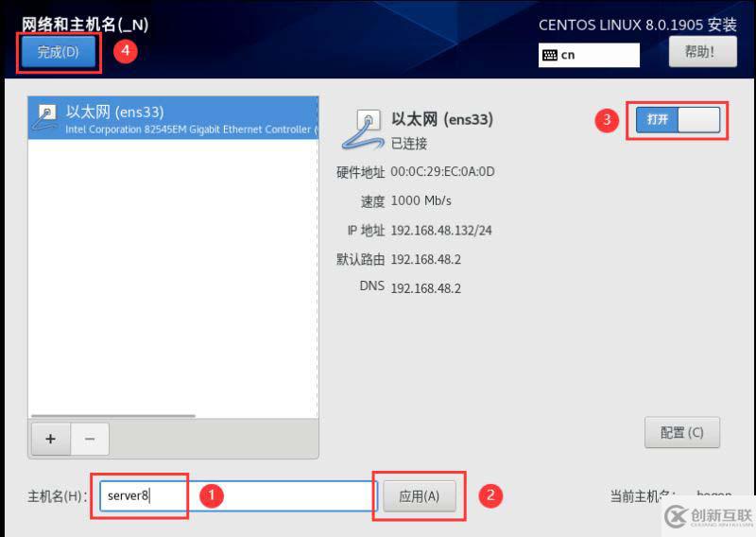The width and height of the screenshot is (756, 537).
Task: Click the red step 2 marker
Action: pos(490,495)
